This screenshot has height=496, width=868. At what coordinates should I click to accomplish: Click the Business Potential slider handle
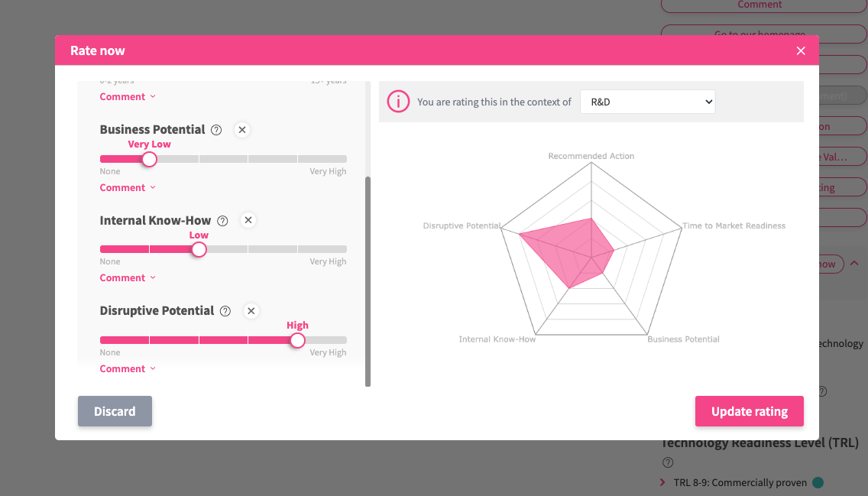pos(150,159)
